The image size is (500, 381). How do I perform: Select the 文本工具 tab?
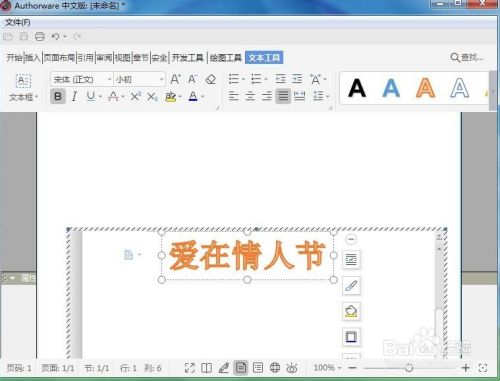(264, 58)
